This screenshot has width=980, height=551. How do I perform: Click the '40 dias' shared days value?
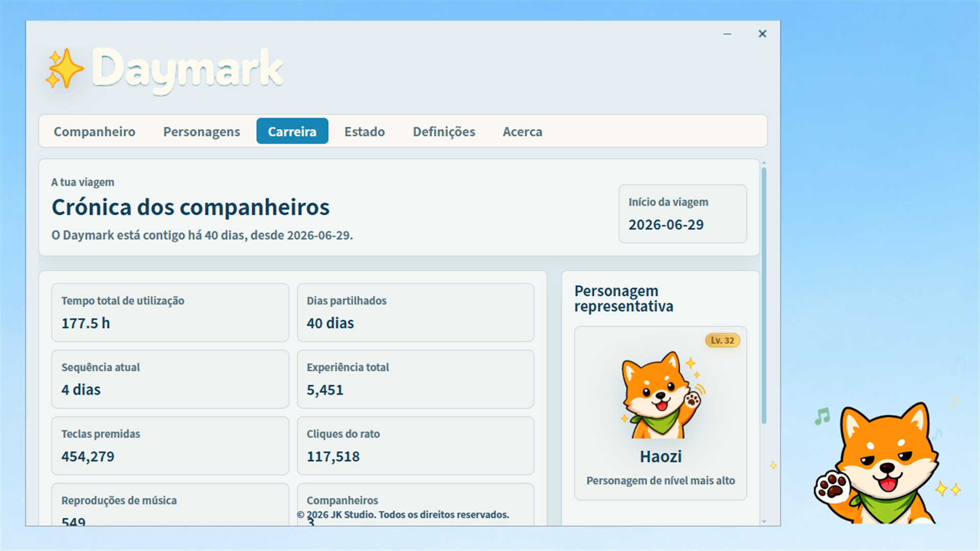tap(330, 323)
